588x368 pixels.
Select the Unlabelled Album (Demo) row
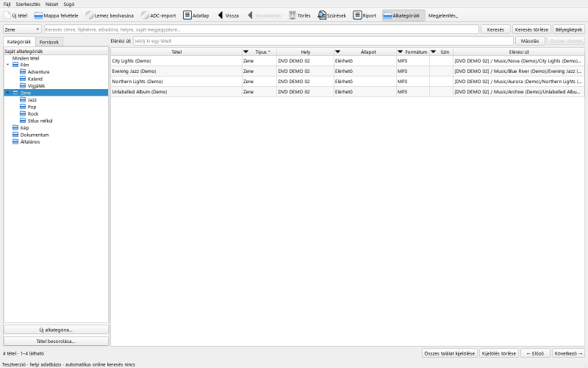[x=347, y=91]
